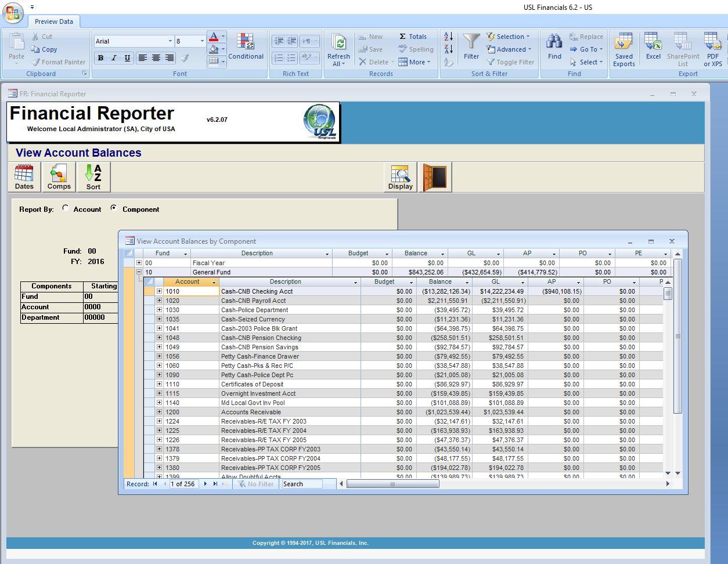728x564 pixels.
Task: Click the exit door icon
Action: pyautogui.click(x=435, y=177)
